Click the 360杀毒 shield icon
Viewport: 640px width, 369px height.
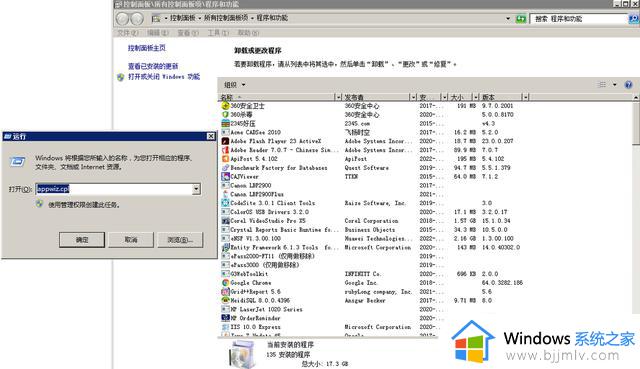point(225,115)
